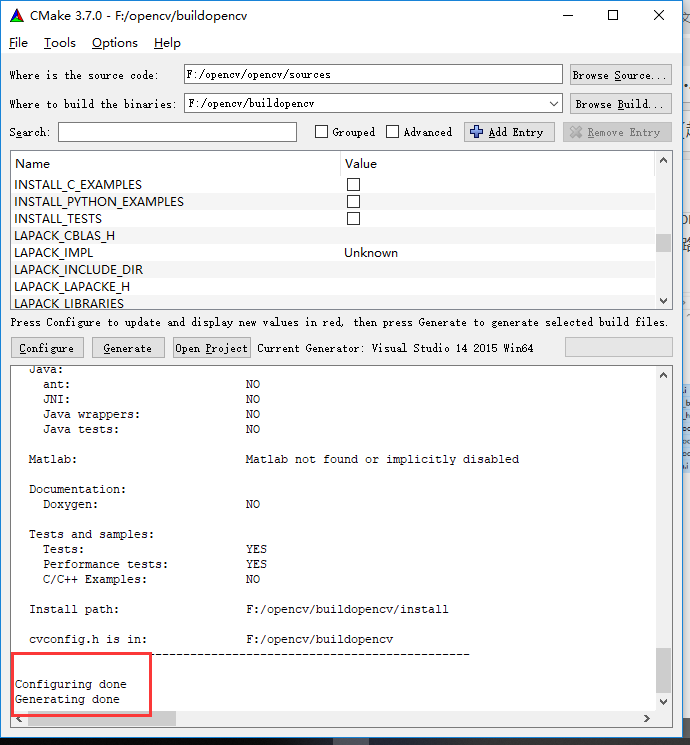Click the output log scroll down arrow

click(663, 701)
